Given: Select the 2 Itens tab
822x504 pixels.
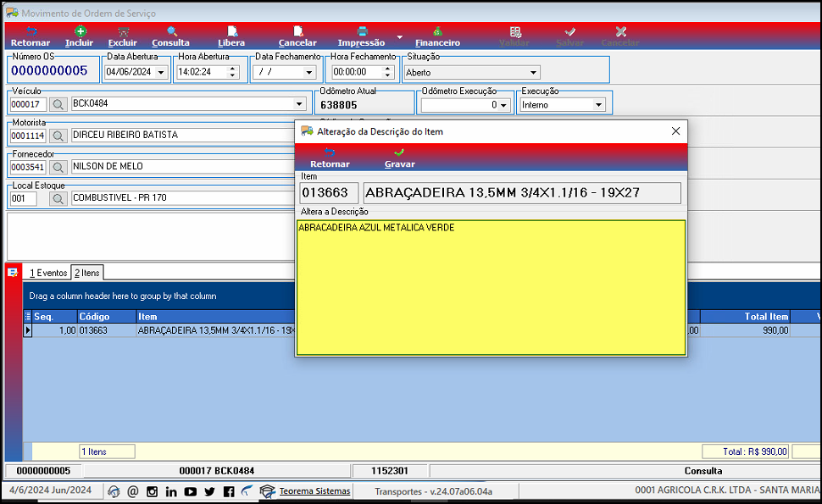Looking at the screenshot, I should pyautogui.click(x=87, y=273).
